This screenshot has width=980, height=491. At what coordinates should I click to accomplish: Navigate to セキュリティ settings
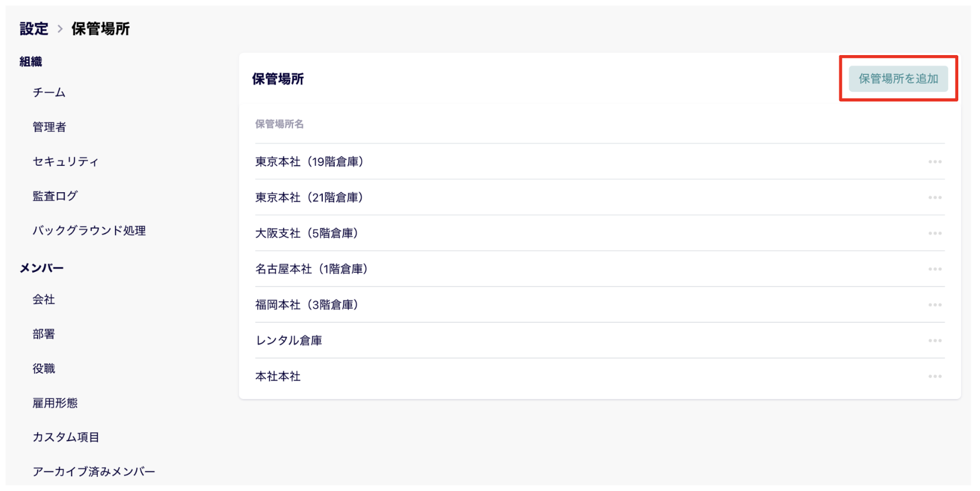coord(66,162)
